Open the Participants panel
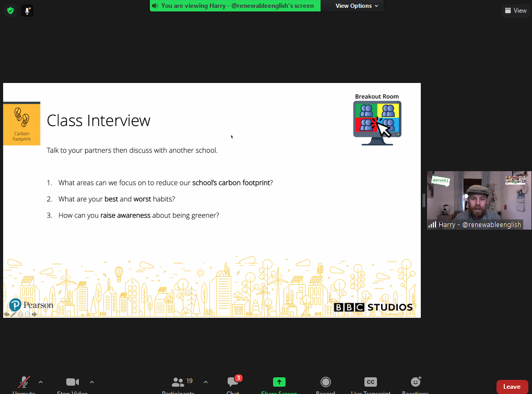Screen dimensions: 532x394 178,384
